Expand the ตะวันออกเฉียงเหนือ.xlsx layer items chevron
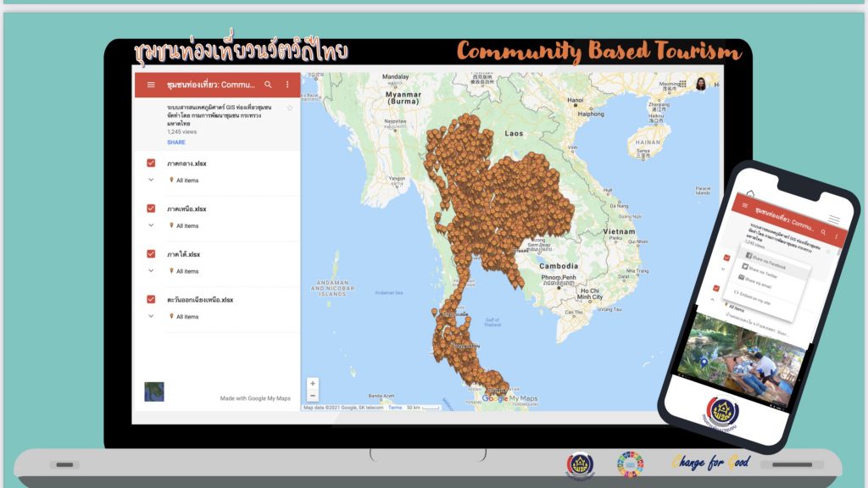The height and width of the screenshot is (488, 868). pos(151,317)
